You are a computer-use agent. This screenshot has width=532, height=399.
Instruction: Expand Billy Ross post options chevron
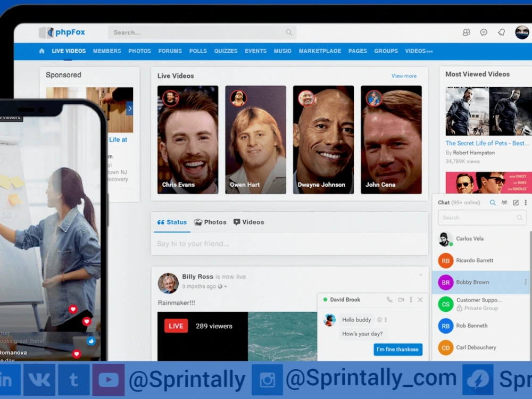(x=421, y=275)
